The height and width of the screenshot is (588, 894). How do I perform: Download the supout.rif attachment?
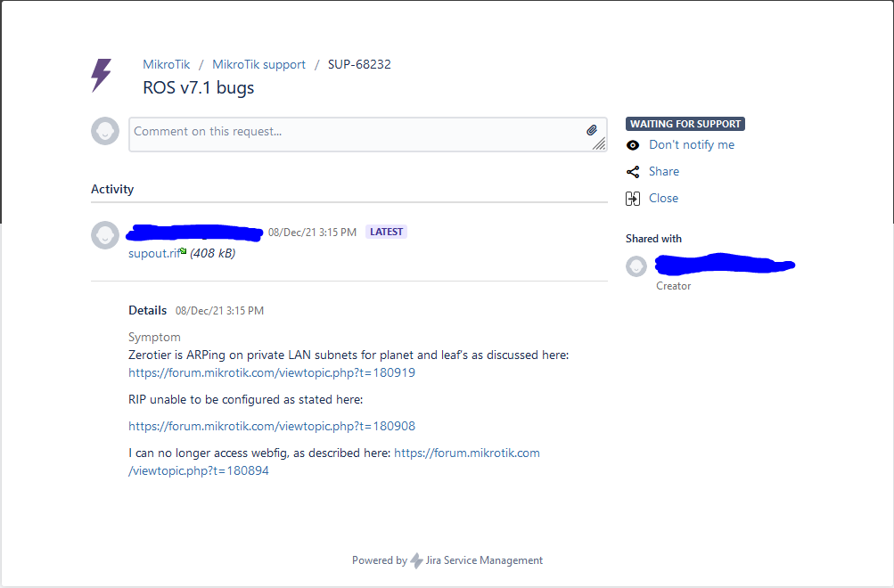(x=154, y=254)
